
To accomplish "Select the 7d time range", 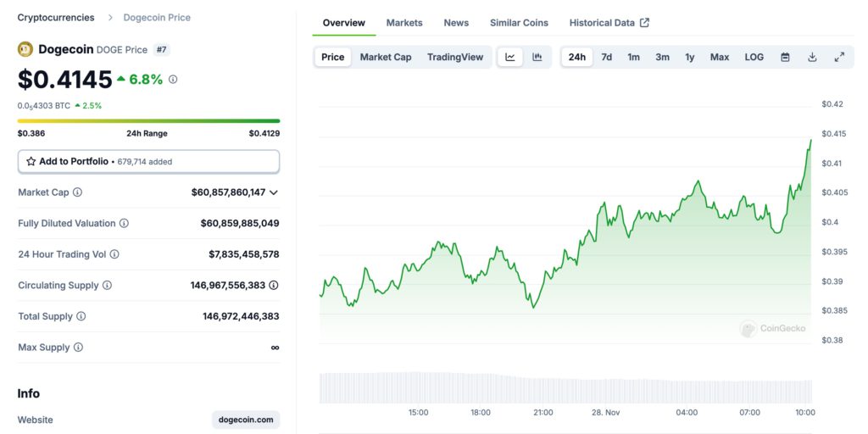I will click(x=607, y=57).
